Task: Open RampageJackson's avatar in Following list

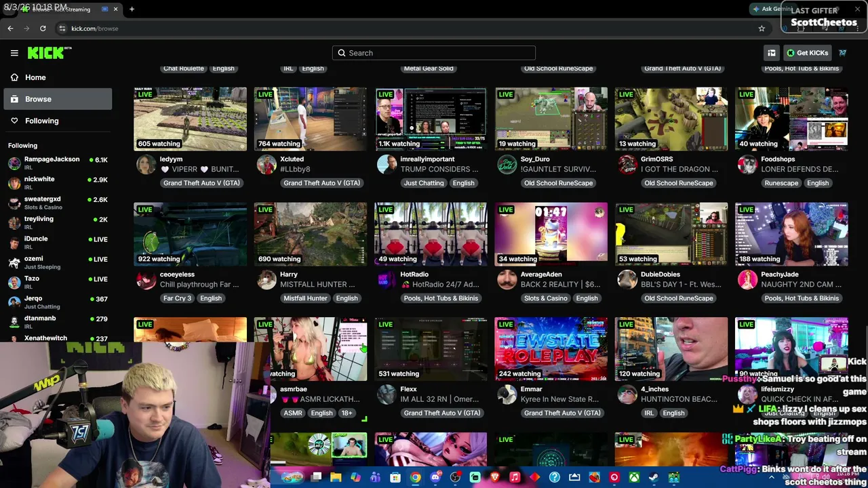Action: pos(14,163)
